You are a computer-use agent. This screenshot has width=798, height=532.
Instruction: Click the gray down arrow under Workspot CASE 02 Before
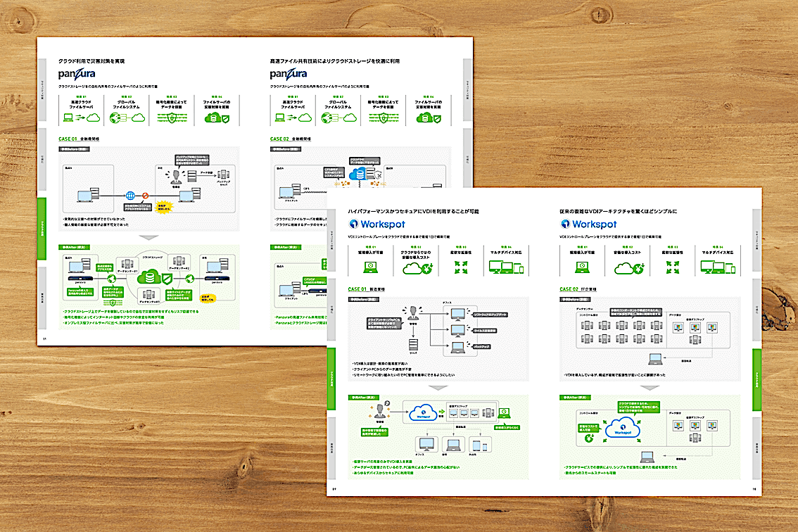[650, 388]
